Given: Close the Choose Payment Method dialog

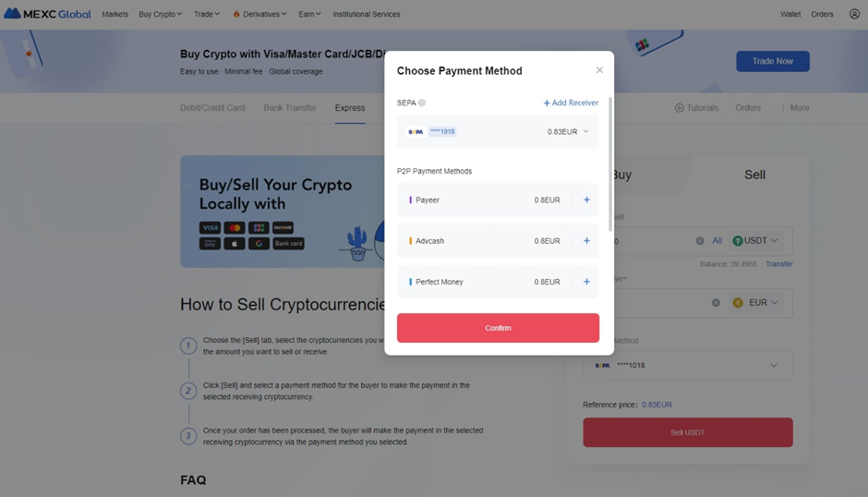Looking at the screenshot, I should [x=599, y=70].
